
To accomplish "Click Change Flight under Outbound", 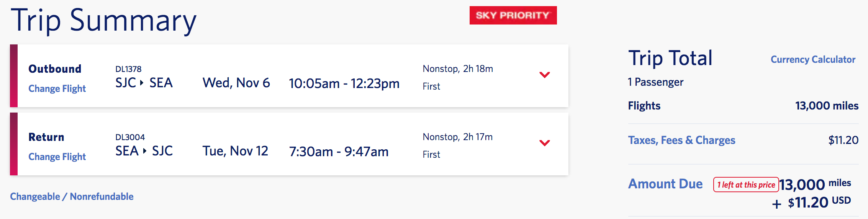I will [x=57, y=88].
